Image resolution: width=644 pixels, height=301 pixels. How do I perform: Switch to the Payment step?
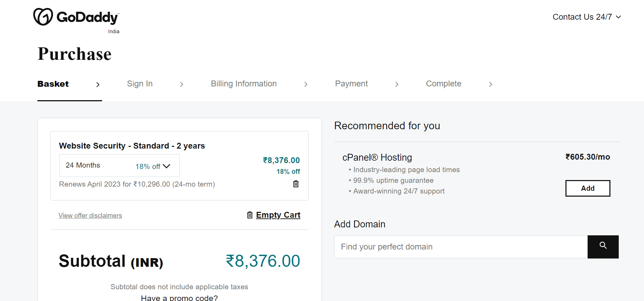pos(351,84)
